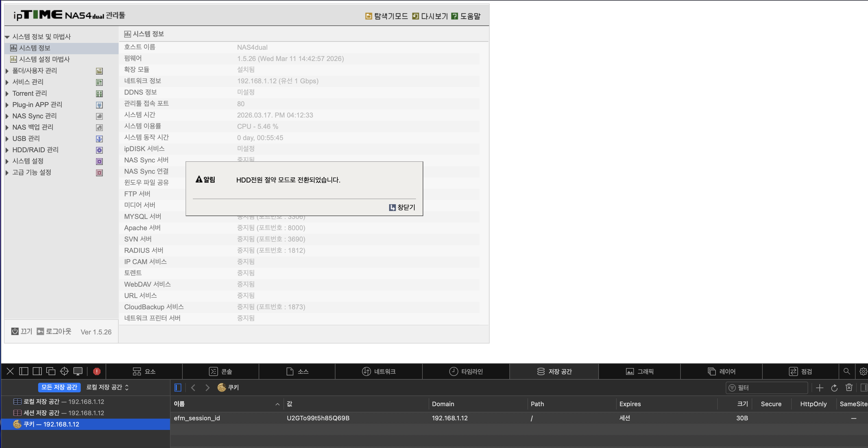The width and height of the screenshot is (868, 448).
Task: Open the 도움말 help link
Action: (466, 16)
